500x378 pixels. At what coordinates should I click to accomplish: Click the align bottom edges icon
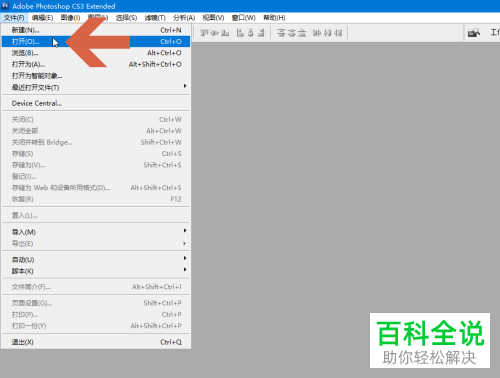225,33
